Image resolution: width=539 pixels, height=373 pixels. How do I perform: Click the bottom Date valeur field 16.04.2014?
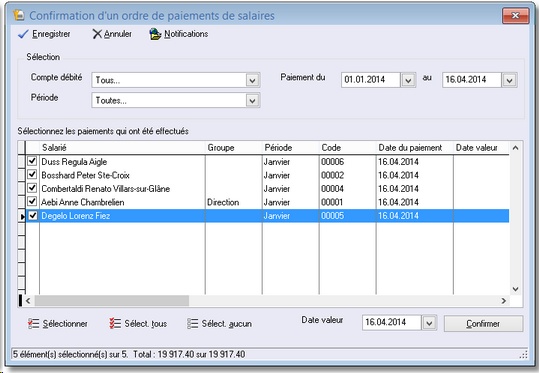[x=392, y=323]
